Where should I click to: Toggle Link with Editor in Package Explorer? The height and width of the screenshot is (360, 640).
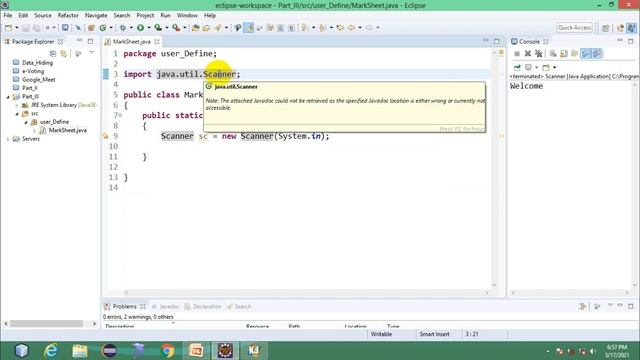[x=64, y=54]
